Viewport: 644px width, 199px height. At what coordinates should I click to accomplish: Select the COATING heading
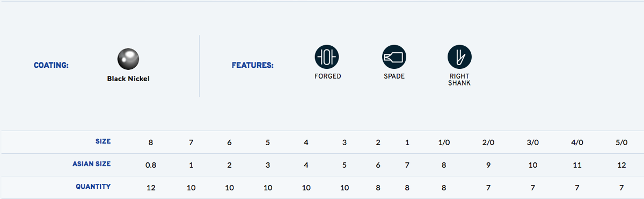point(51,66)
